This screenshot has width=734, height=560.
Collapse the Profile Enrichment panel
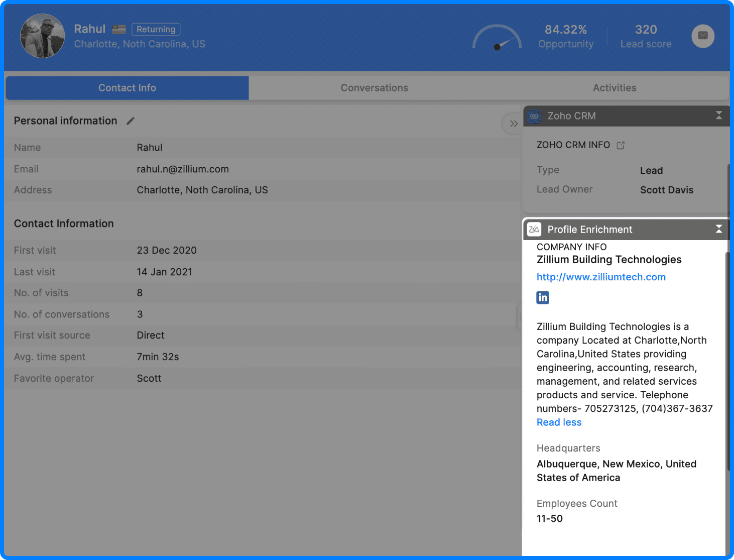[x=718, y=229]
